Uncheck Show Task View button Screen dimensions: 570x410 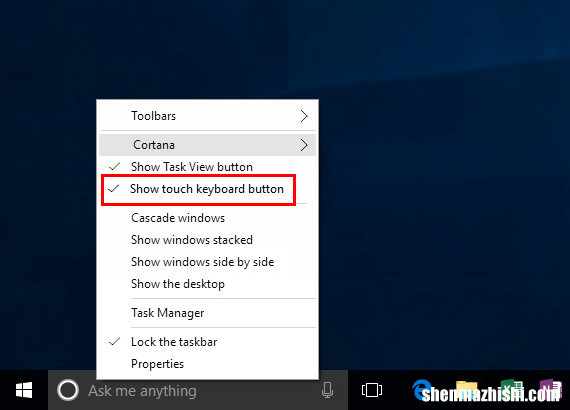[x=207, y=167]
